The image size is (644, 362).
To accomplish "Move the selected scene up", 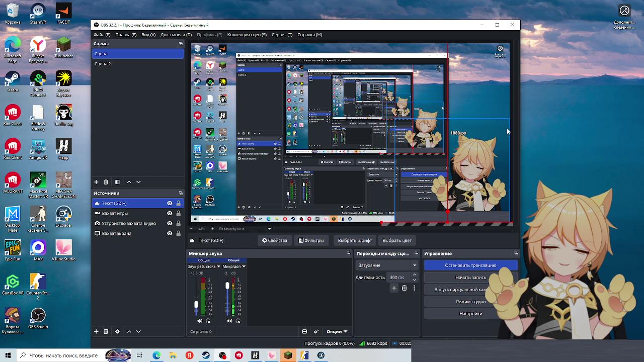I will [x=129, y=182].
